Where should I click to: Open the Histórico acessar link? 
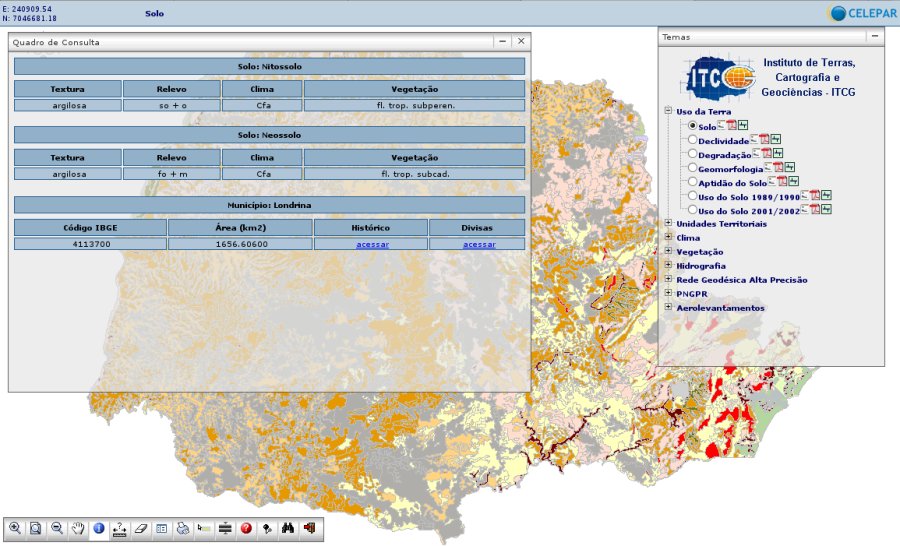coord(371,244)
